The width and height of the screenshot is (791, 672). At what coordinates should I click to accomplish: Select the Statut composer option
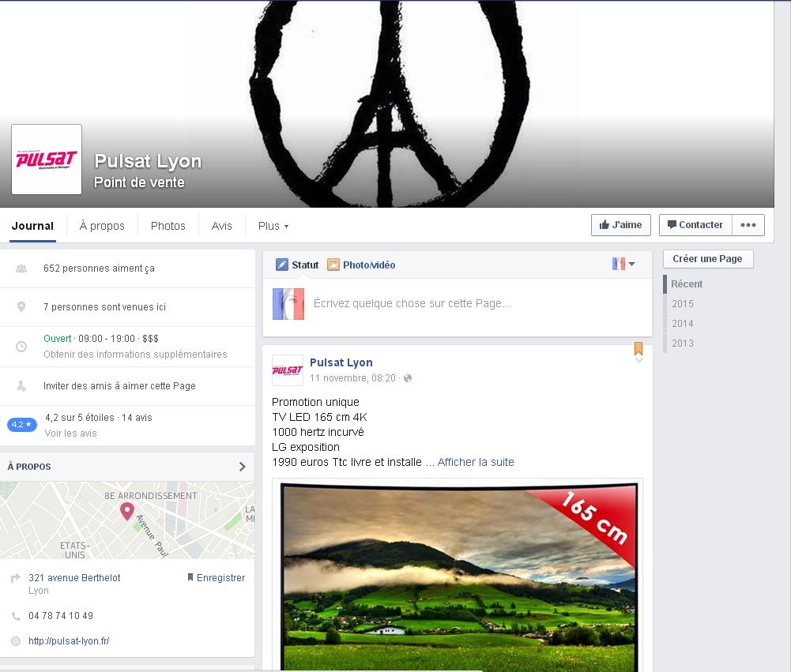pos(297,265)
